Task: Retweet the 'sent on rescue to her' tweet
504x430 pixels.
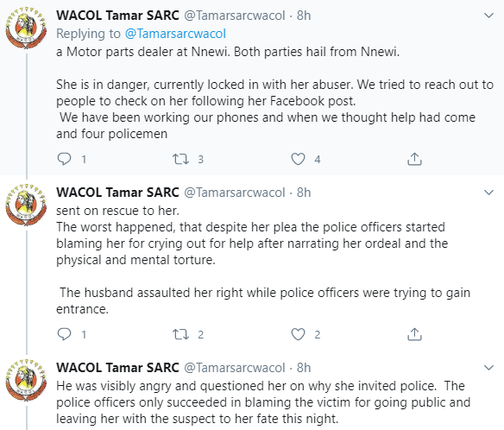Action: [180, 334]
